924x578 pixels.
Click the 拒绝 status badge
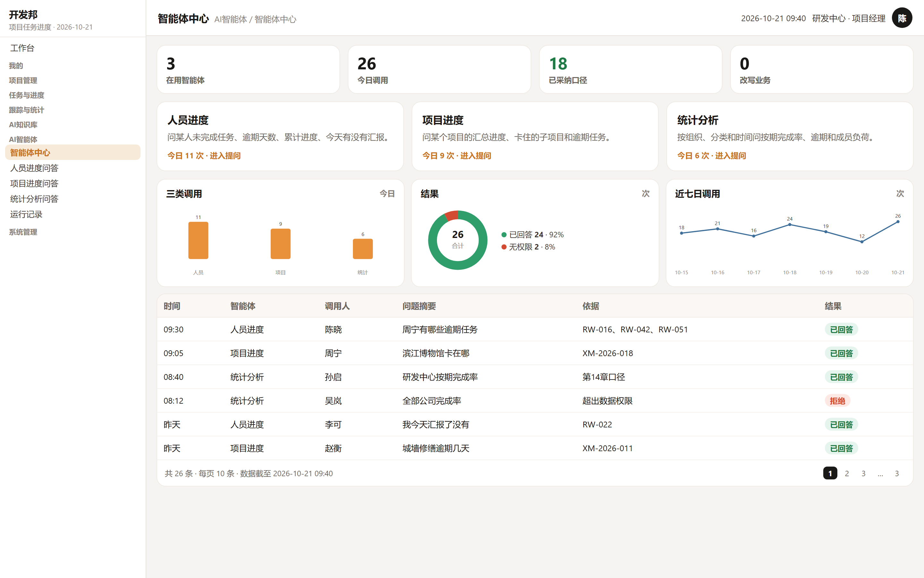click(x=837, y=401)
